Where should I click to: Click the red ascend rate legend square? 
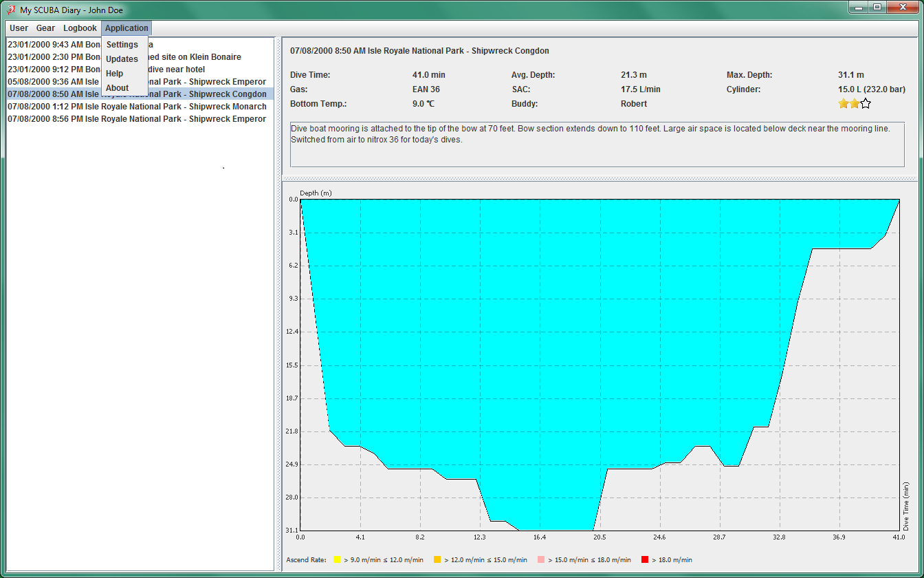pyautogui.click(x=644, y=559)
